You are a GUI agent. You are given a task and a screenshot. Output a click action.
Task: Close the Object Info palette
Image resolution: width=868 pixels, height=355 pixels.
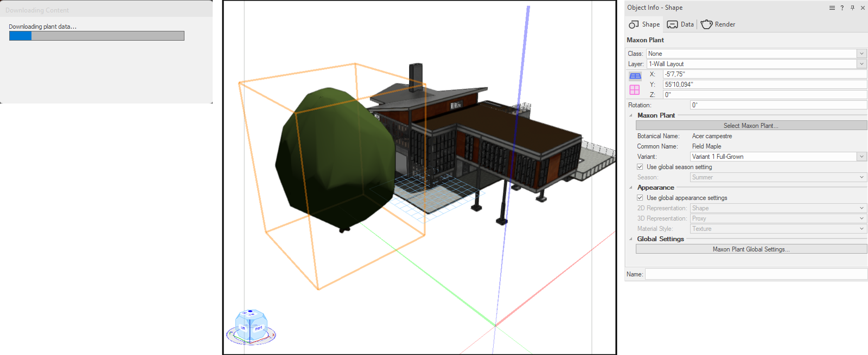click(863, 8)
